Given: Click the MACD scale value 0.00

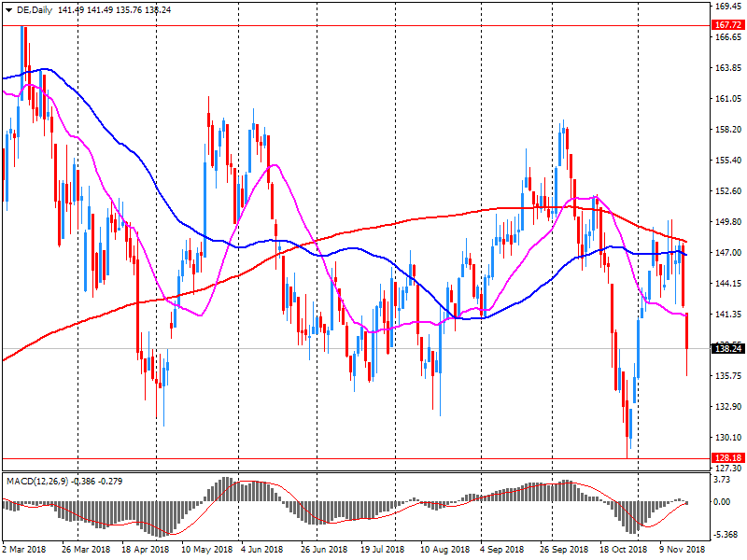Looking at the screenshot, I should click(x=722, y=502).
